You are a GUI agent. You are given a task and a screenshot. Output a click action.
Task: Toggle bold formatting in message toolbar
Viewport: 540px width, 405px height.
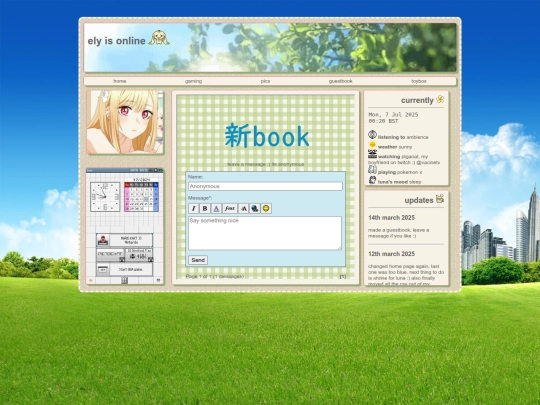click(205, 208)
